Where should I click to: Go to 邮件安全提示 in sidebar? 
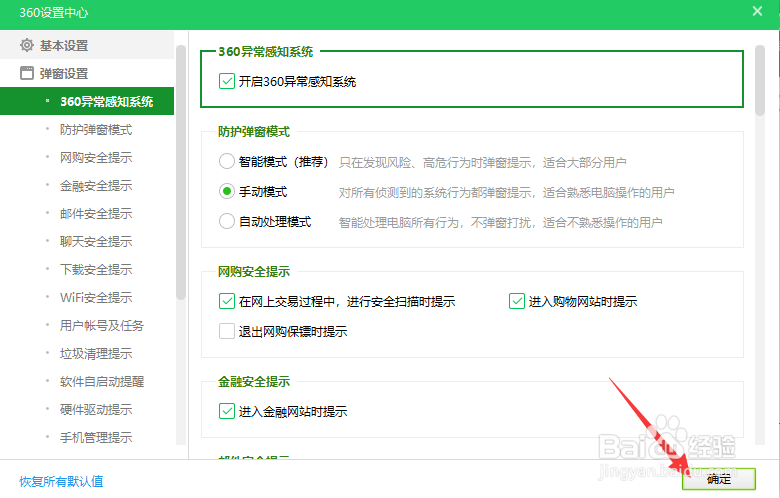pyautogui.click(x=96, y=213)
